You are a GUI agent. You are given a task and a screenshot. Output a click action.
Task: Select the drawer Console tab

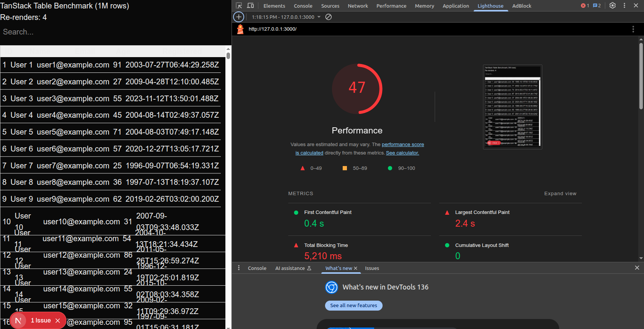pyautogui.click(x=257, y=268)
